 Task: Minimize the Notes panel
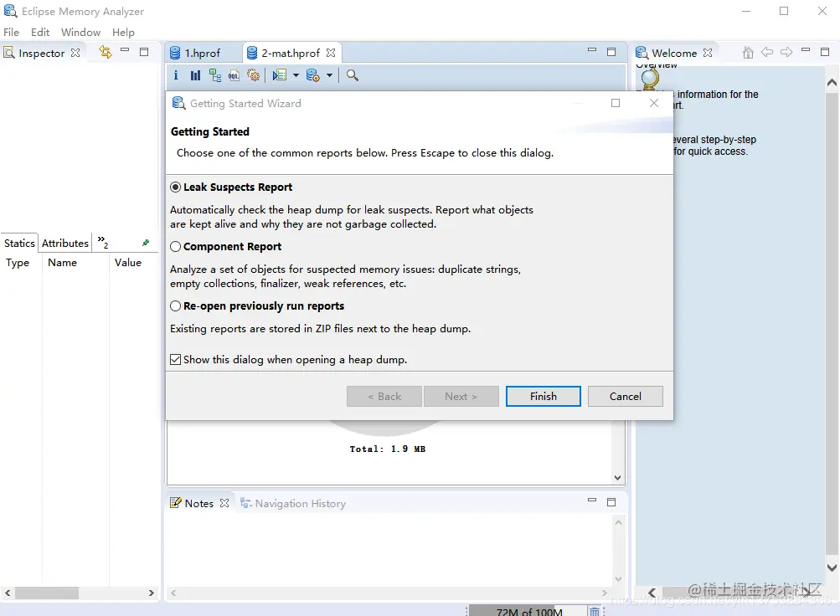592,500
